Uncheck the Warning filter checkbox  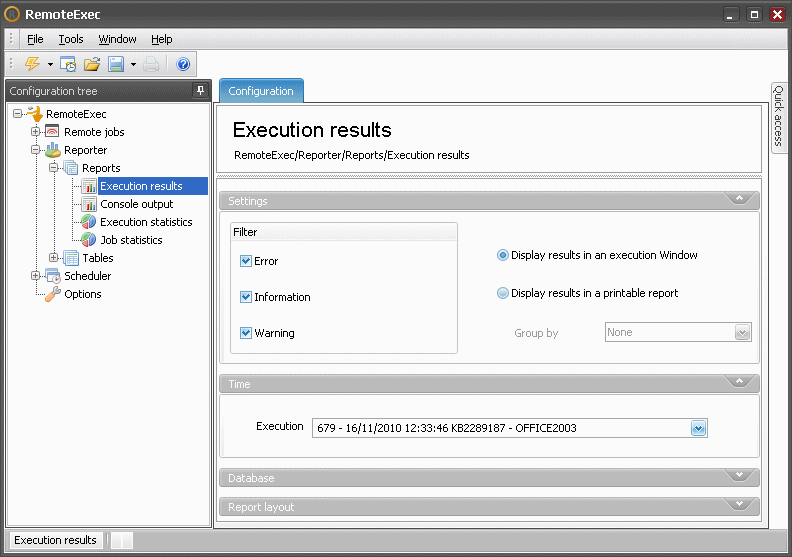point(245,333)
